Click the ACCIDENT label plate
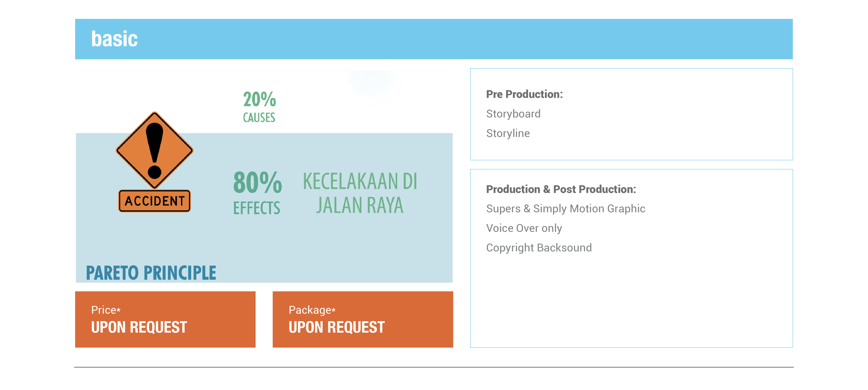This screenshot has height=390, width=868. click(154, 201)
